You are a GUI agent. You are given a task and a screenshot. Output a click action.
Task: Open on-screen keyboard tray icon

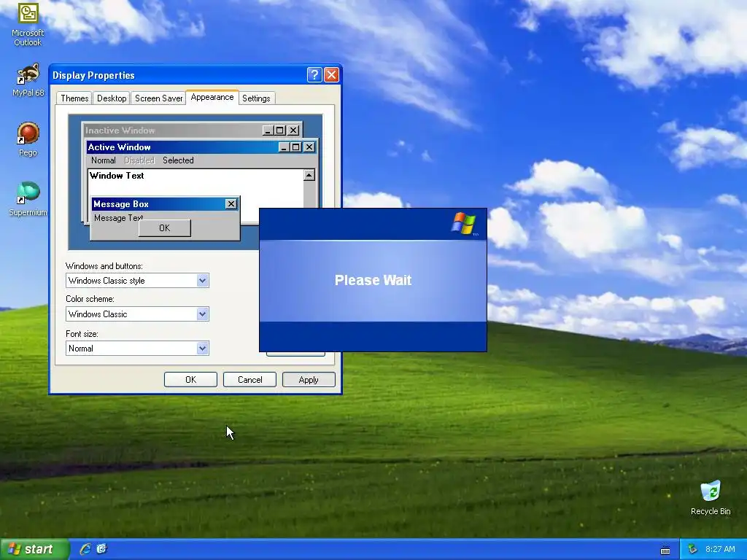[665, 550]
